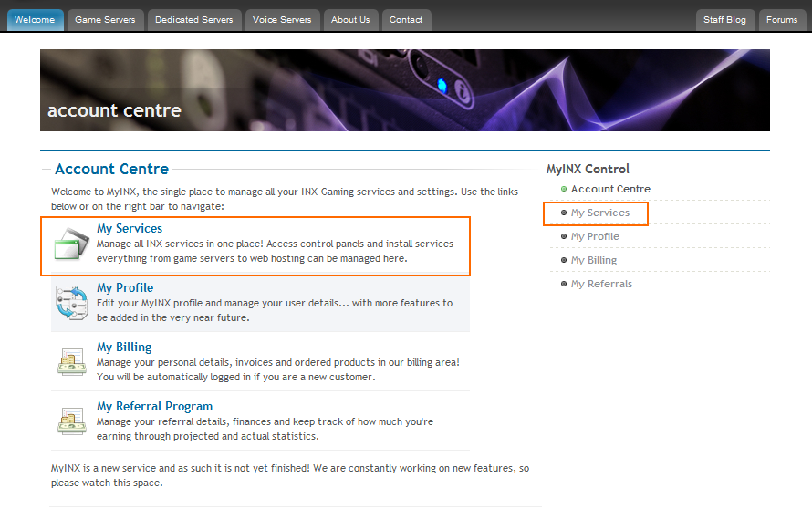Viewport: 812px width, 509px height.
Task: Click the bullet beside sidebar My Referrals
Action: click(564, 284)
